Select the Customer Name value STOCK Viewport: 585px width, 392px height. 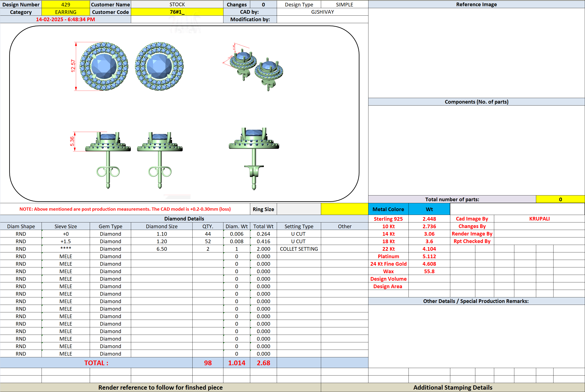pos(177,4)
